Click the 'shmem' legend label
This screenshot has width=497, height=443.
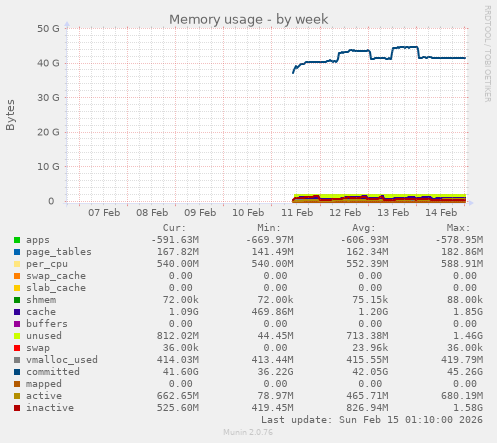coord(41,300)
